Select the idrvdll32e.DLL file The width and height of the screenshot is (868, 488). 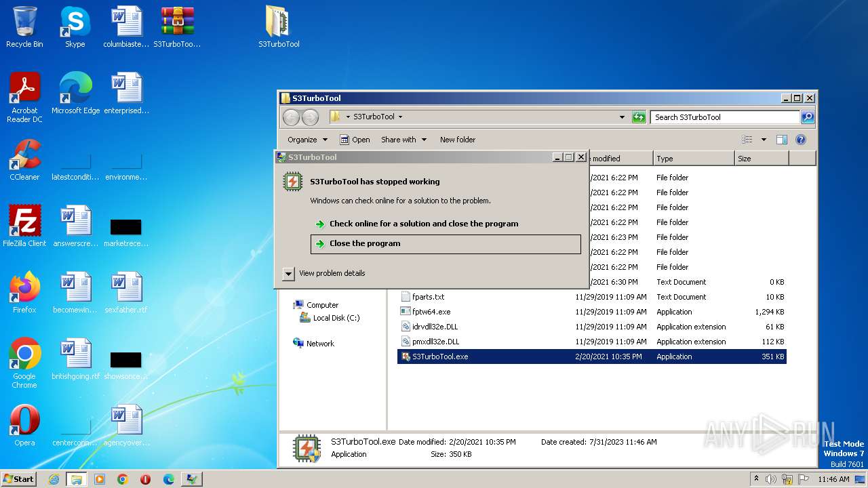(591, 327)
